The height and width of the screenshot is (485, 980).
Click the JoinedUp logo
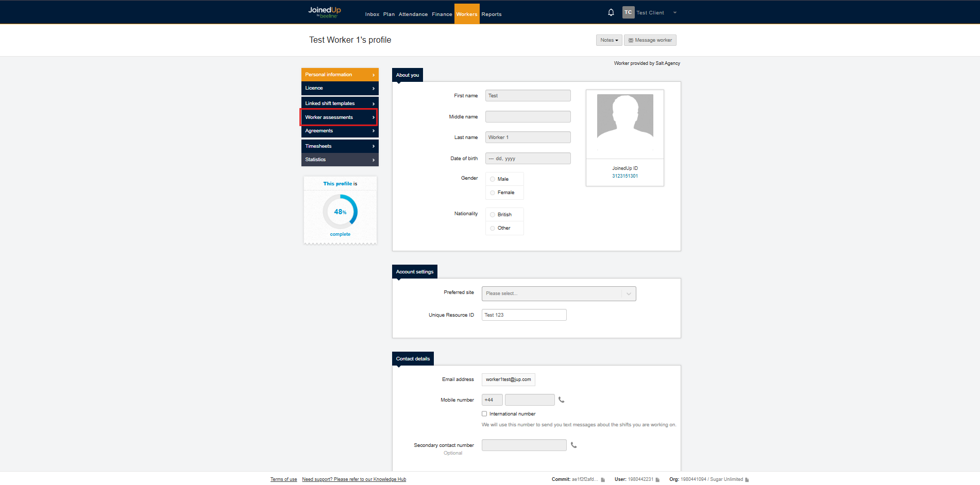click(325, 12)
